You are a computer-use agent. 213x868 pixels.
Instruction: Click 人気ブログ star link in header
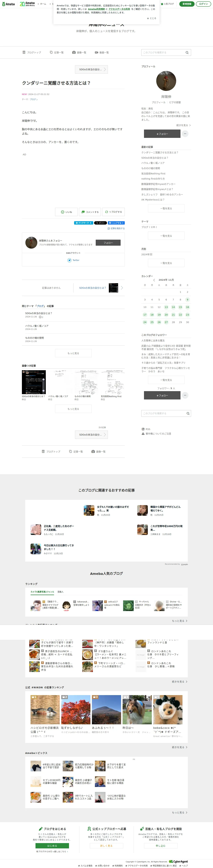[x=168, y=4]
